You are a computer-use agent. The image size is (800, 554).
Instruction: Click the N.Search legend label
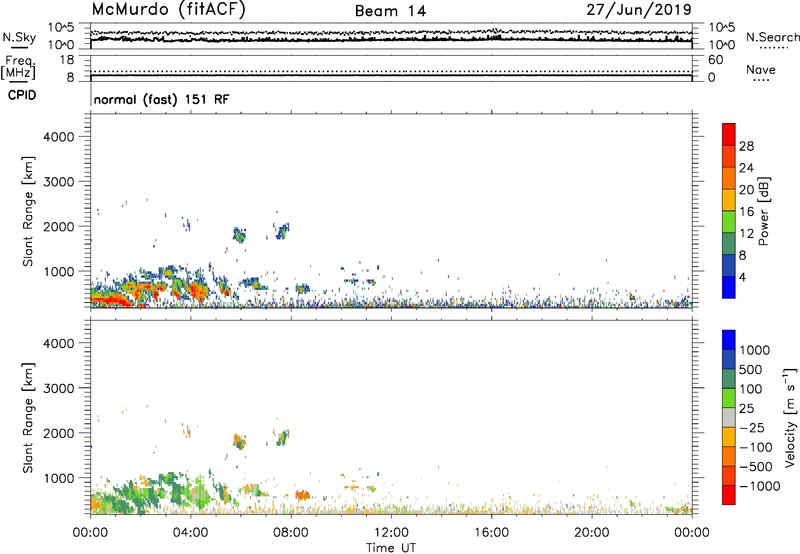pos(772,37)
